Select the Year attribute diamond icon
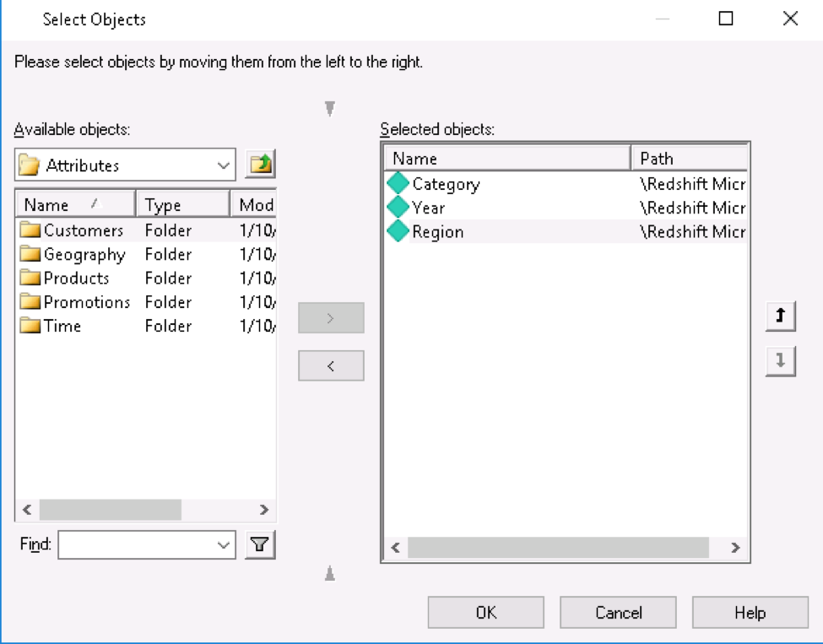Screen dimensions: 823x644 coord(398,208)
